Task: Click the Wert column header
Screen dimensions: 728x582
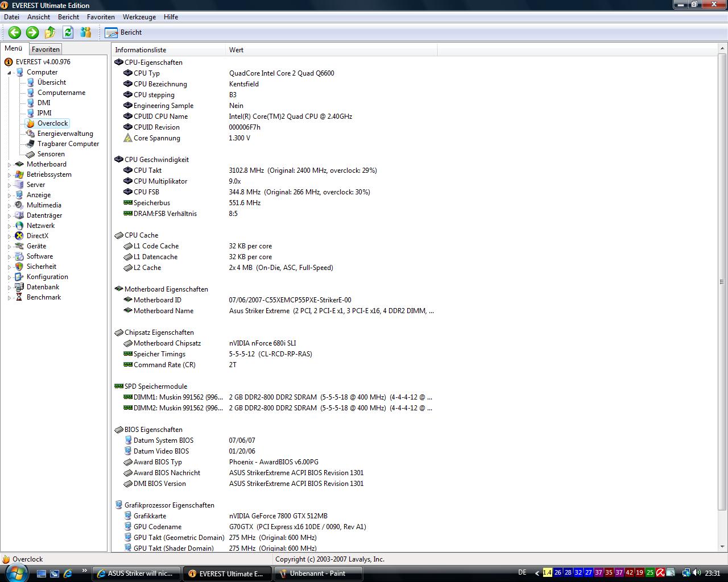Action: (x=332, y=50)
